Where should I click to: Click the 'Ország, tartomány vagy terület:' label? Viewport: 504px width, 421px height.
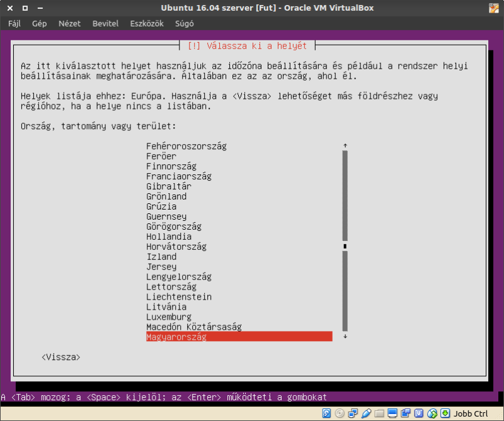click(x=98, y=126)
